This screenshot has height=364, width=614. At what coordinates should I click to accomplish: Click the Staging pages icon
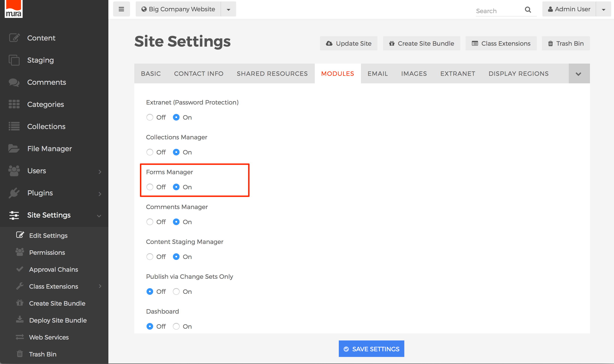(x=14, y=60)
